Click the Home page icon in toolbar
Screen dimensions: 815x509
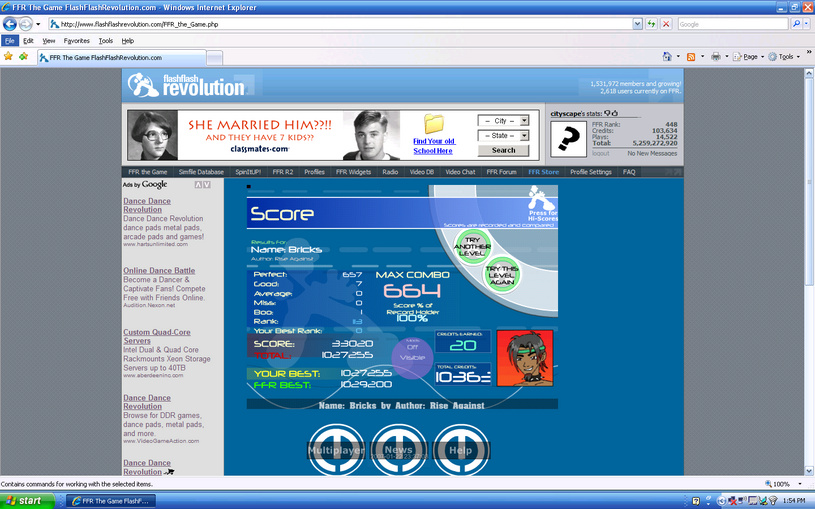[667, 57]
